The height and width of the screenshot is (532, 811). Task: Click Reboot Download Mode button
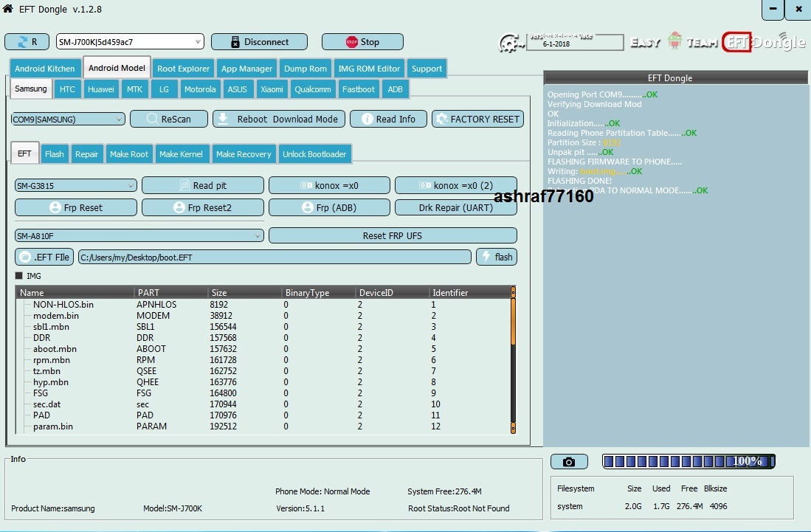[x=279, y=119]
